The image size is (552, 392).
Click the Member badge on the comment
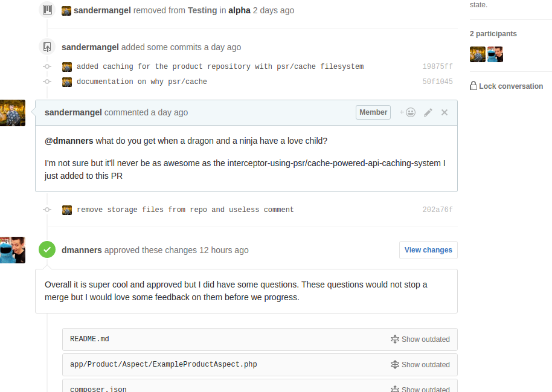(x=373, y=112)
